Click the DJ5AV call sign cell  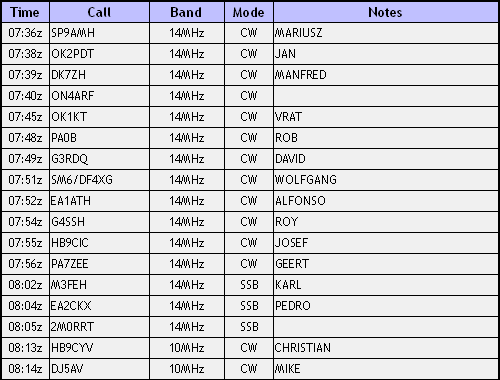coord(99,369)
